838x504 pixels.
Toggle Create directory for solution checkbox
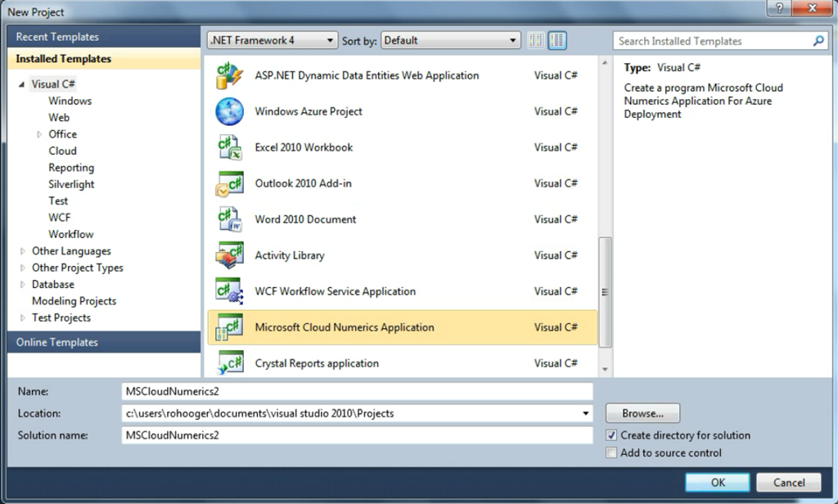611,435
